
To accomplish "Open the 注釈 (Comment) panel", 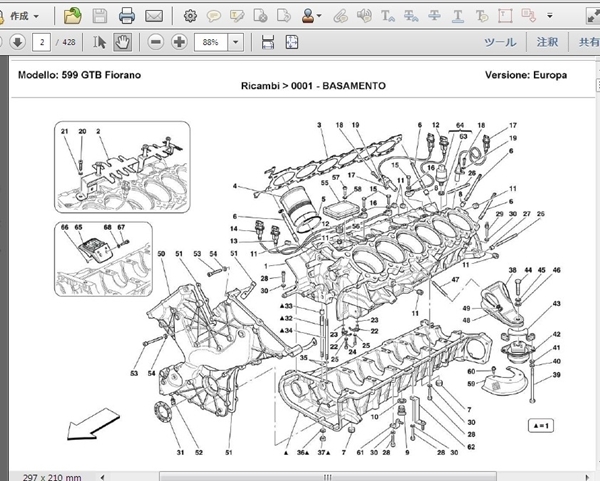I will tap(547, 42).
